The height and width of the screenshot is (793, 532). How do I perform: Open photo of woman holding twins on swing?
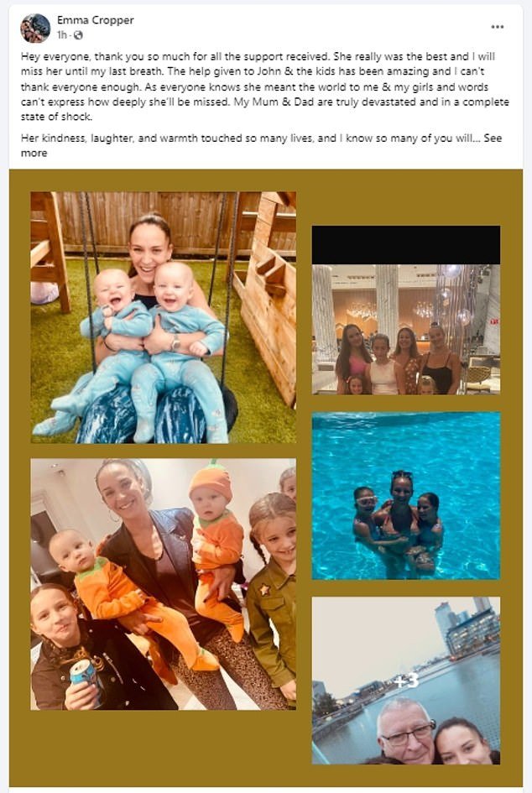[x=164, y=317]
